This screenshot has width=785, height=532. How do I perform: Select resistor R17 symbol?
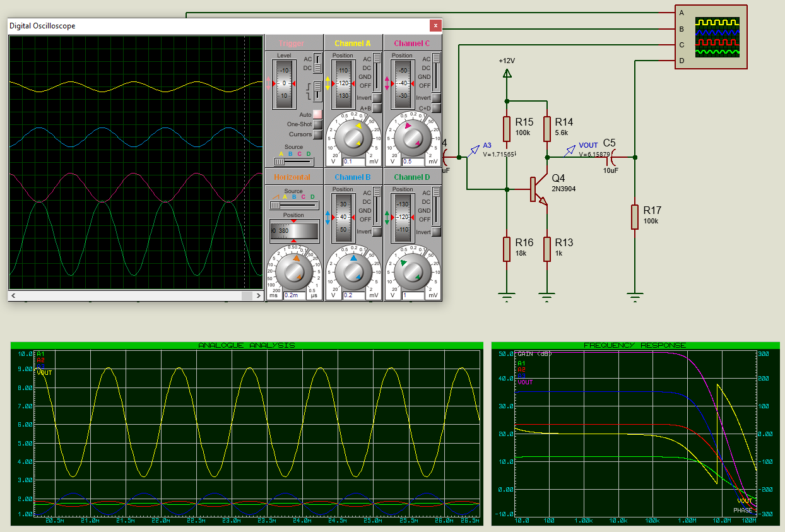(x=635, y=216)
